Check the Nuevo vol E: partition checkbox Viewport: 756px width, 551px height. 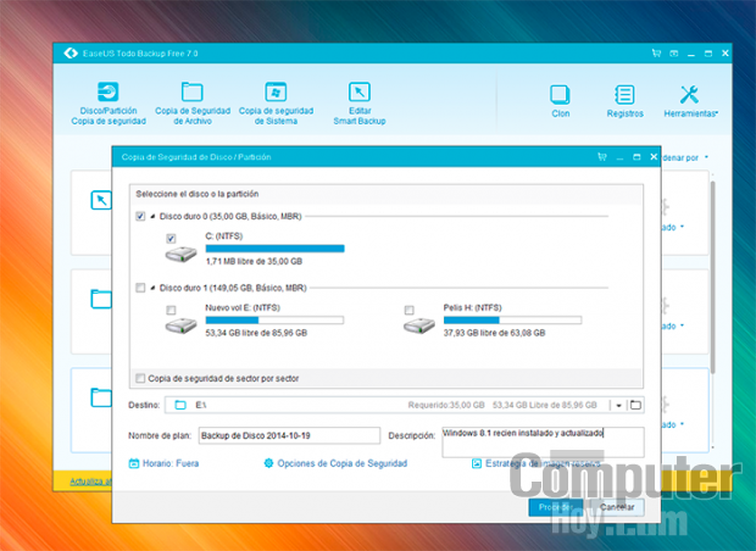(171, 310)
